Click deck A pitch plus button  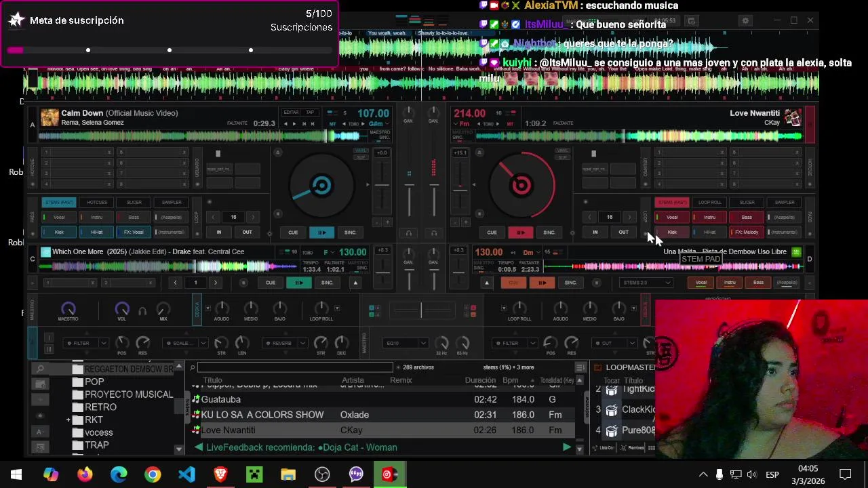(x=388, y=222)
